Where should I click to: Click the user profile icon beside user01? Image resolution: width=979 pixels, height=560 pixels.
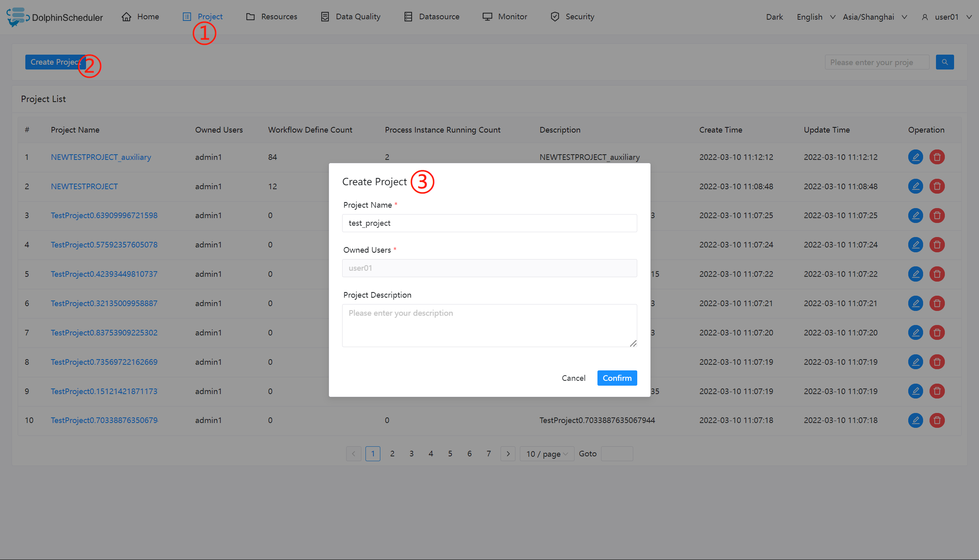pos(925,17)
